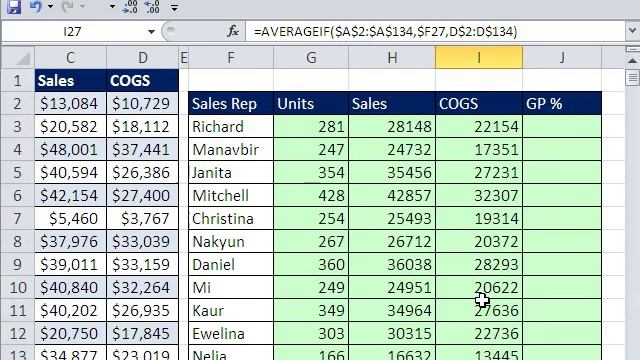Click the Insert Function fx icon

233,31
